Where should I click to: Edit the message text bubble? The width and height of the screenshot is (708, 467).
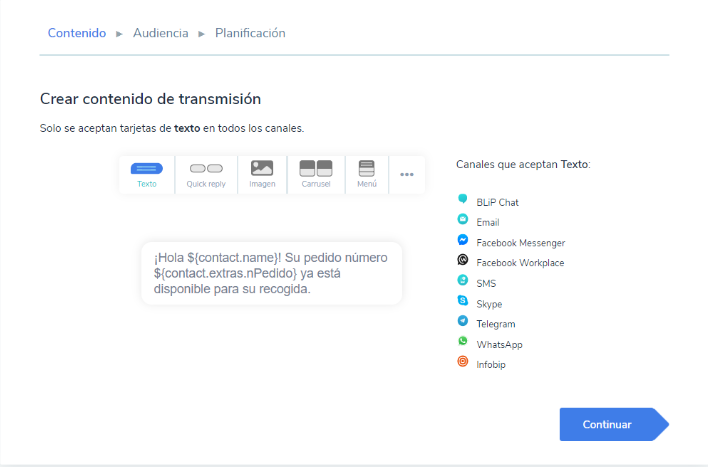(271, 273)
